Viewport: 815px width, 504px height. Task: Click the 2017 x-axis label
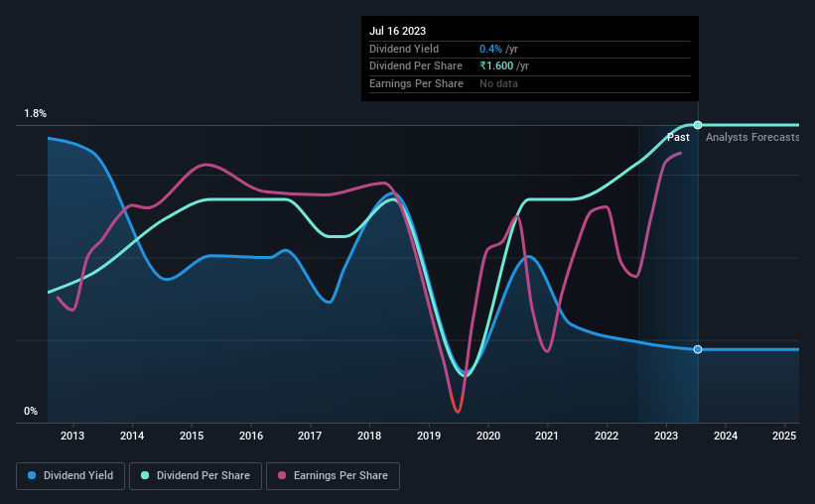310,436
